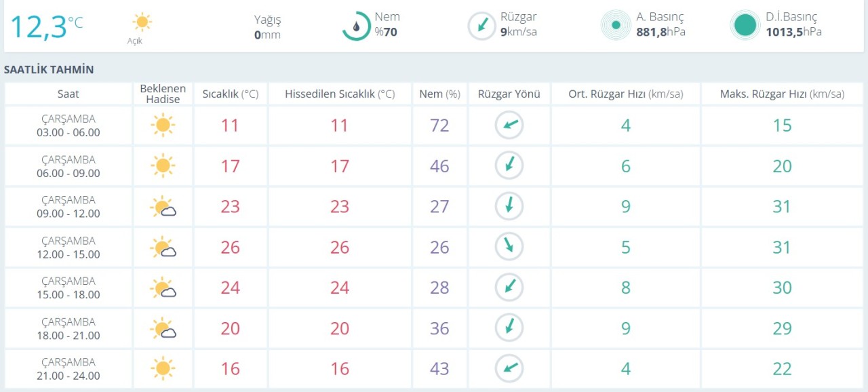Image resolution: width=868 pixels, height=392 pixels.
Task: Click partly cloudy icon for 09.00 - 12.00
Action: tap(163, 207)
